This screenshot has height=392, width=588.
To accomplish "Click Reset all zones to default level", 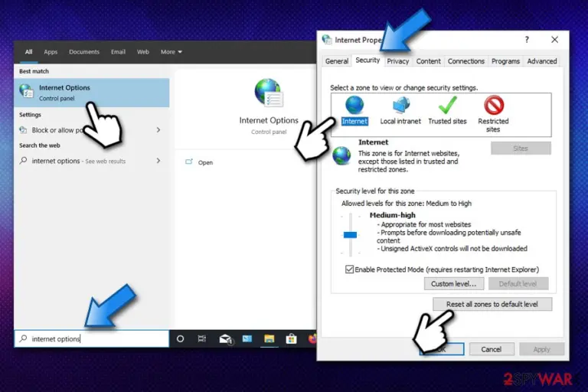I will pos(492,304).
